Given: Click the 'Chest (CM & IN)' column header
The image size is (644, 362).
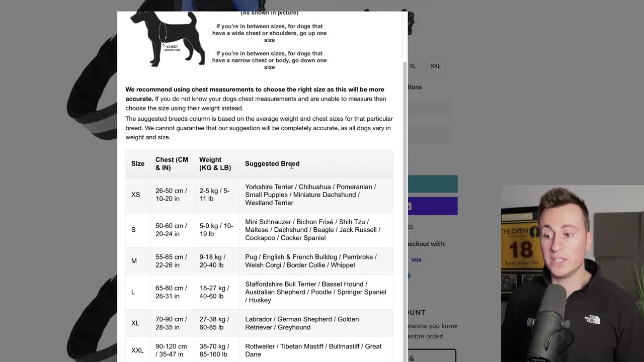Looking at the screenshot, I should [x=172, y=163].
